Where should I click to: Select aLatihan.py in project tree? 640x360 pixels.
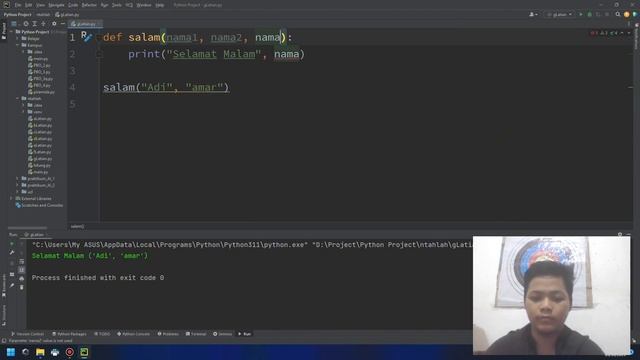pos(40,118)
